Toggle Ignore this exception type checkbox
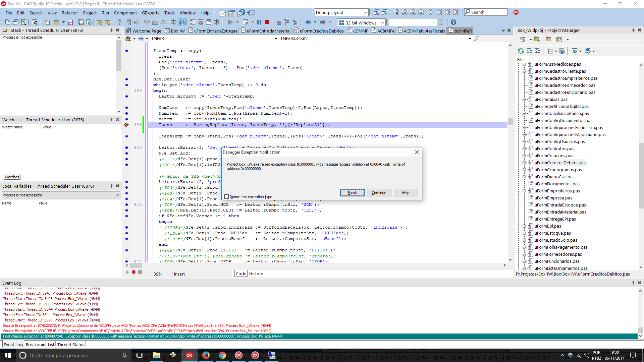This screenshot has height=362, width=644. 227,197
